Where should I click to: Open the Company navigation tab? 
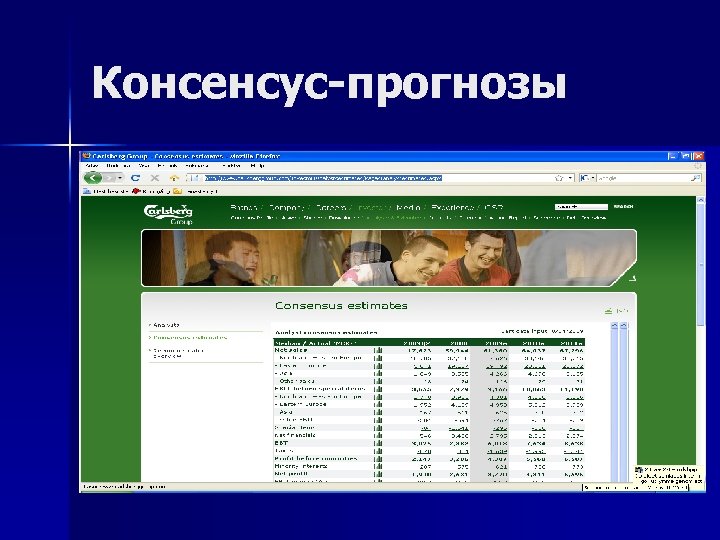tap(287, 208)
